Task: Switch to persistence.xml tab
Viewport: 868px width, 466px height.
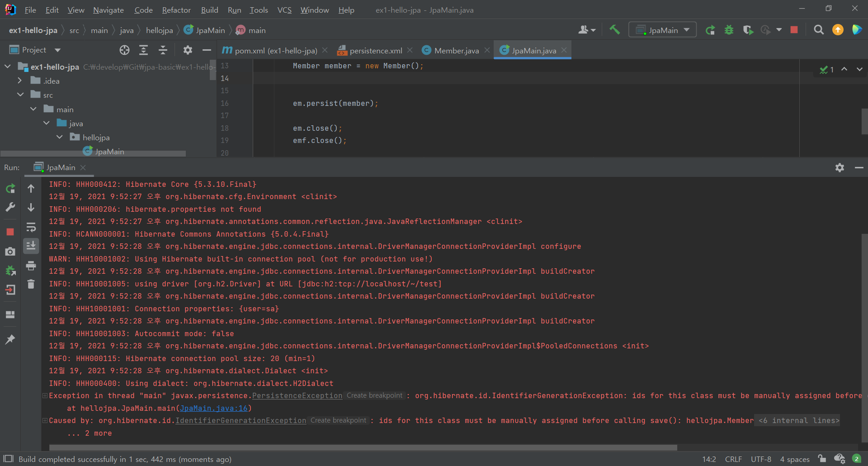Action: pyautogui.click(x=375, y=50)
